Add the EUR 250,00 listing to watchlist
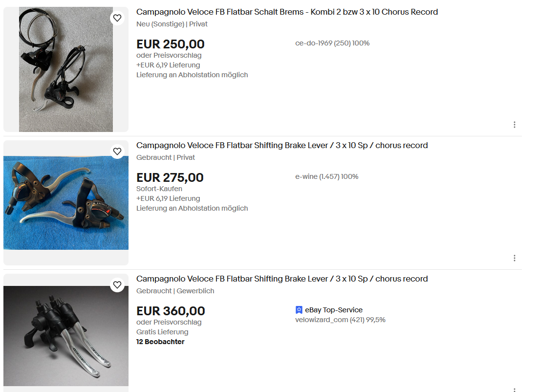The width and height of the screenshot is (539, 392). tap(117, 19)
